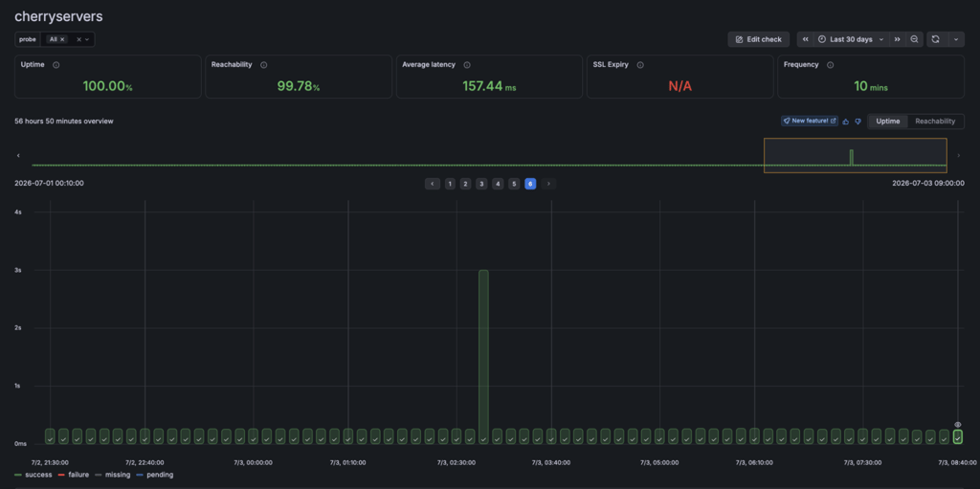
Task: Open the auto-refresh interval dropdown
Action: 956,39
